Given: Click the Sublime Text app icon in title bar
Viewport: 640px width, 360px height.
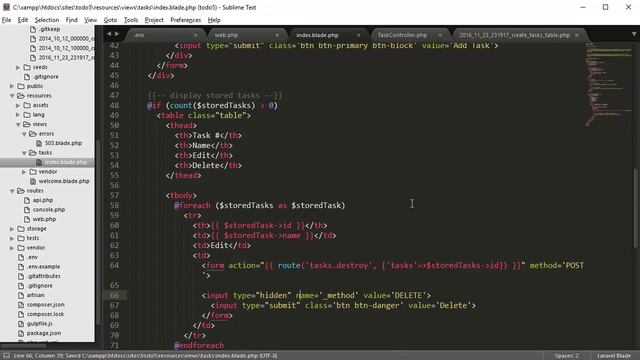Looking at the screenshot, I should (6, 7).
